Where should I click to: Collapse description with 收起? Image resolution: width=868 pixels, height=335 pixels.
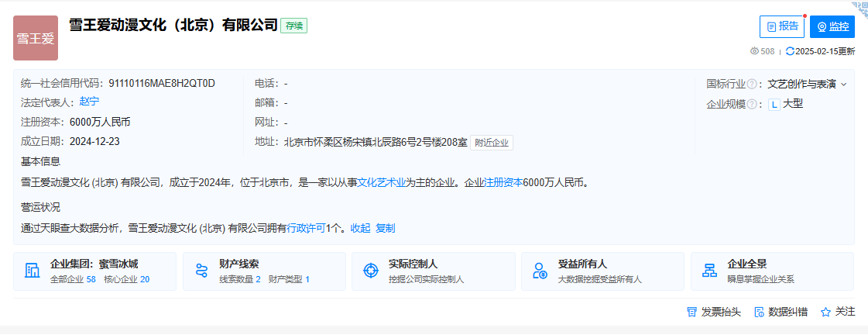pos(360,228)
